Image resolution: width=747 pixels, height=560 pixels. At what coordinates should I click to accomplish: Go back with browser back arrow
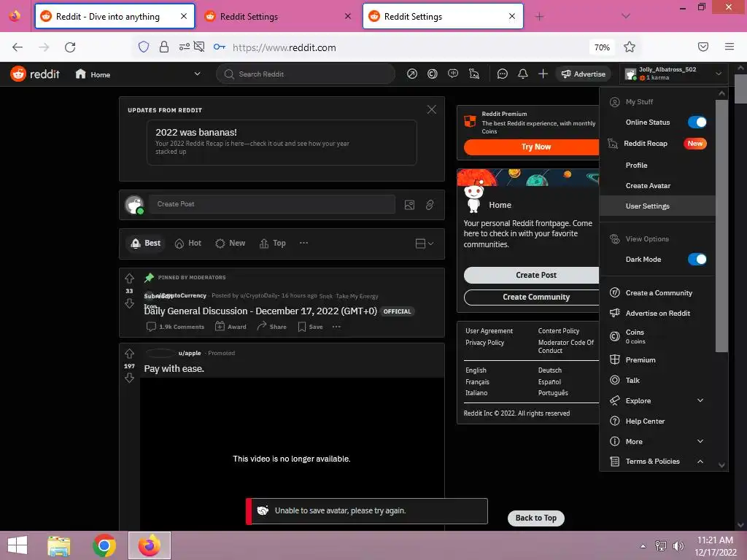pyautogui.click(x=18, y=47)
